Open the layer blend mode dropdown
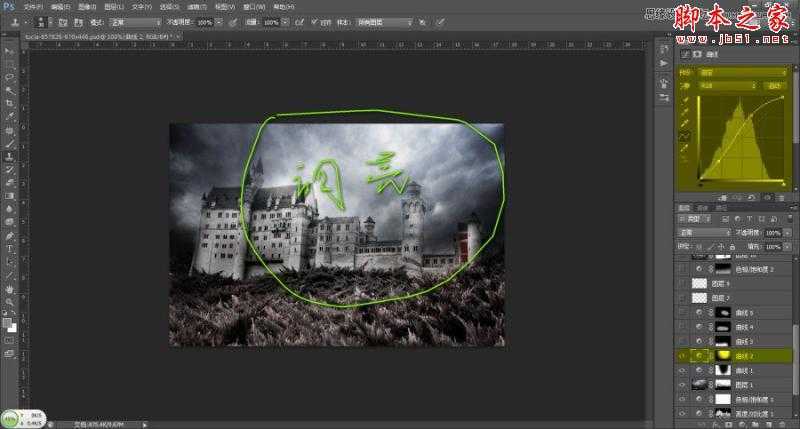The height and width of the screenshot is (429, 800). 705,233
